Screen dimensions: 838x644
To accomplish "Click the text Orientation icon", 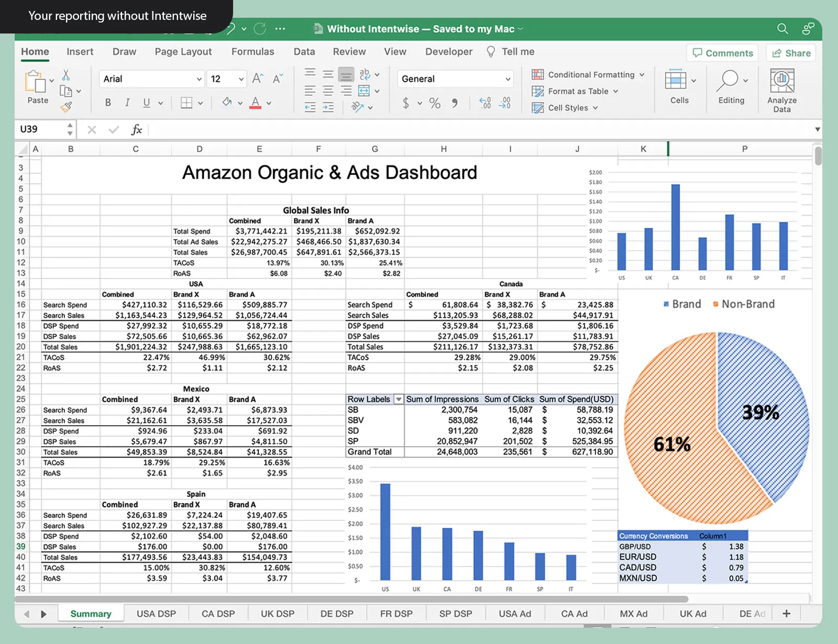I will [357, 107].
